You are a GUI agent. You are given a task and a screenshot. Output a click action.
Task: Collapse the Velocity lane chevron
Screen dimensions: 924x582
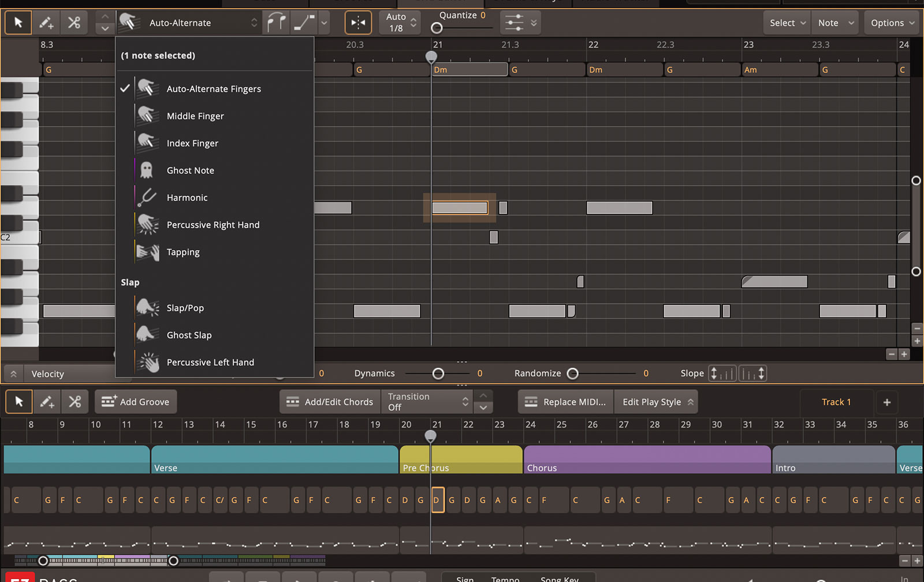pos(13,374)
